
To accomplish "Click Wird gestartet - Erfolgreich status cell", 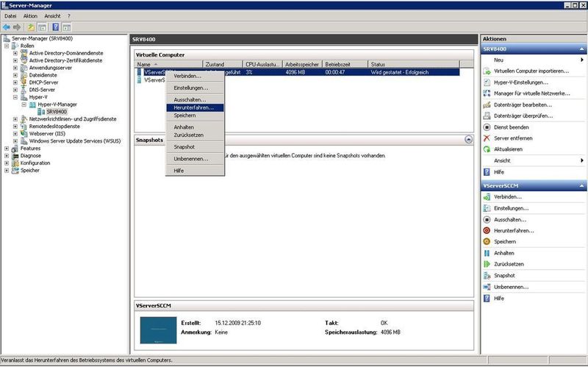I will 399,72.
